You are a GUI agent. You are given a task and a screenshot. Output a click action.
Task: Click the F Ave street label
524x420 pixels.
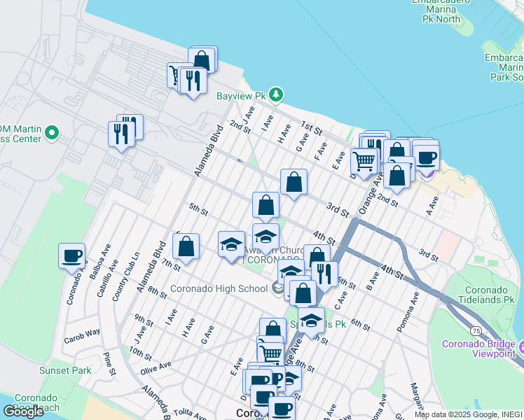(x=320, y=151)
